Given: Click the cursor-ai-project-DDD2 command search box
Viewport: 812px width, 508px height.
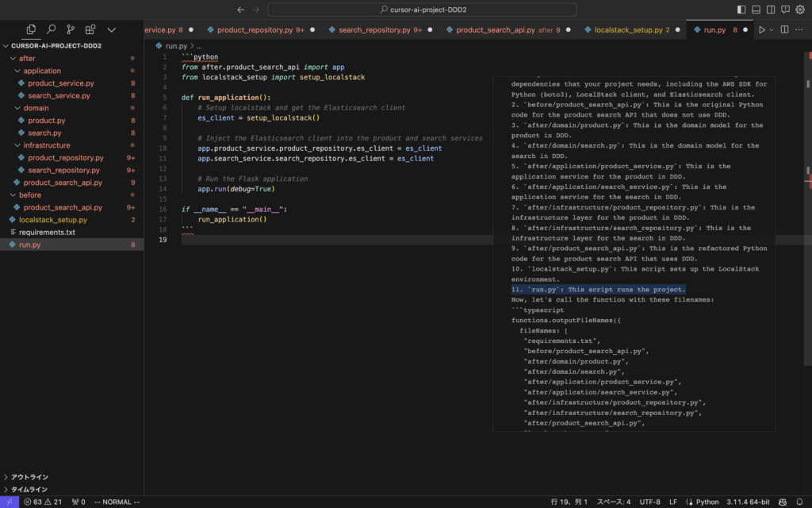Looking at the screenshot, I should pos(422,10).
